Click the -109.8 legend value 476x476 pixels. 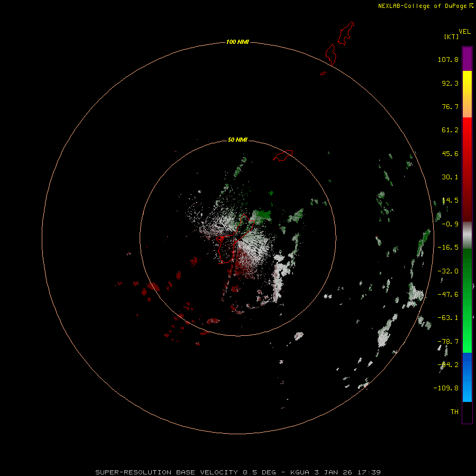(446, 388)
